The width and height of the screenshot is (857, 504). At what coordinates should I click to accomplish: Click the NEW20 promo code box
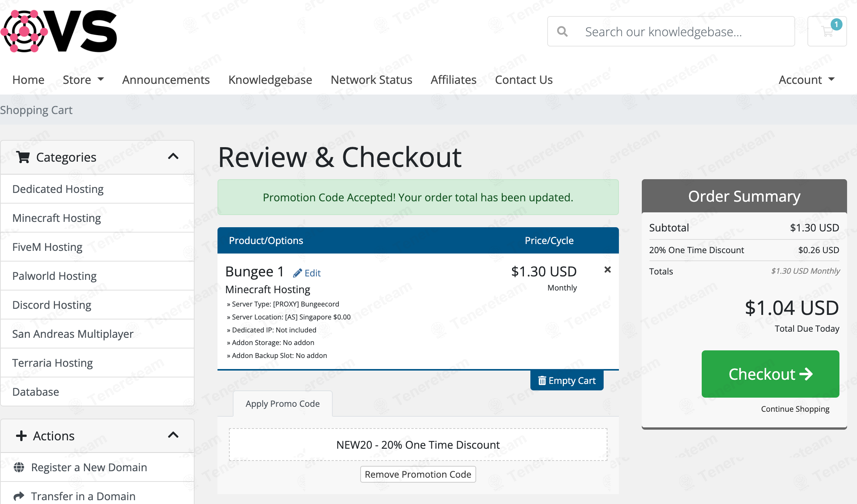tap(418, 445)
